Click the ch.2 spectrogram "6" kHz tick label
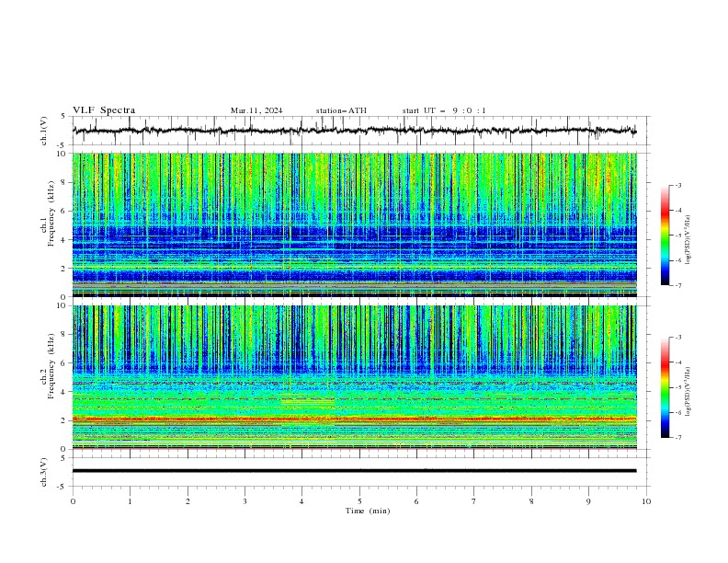This screenshot has width=728, height=563. pyautogui.click(x=64, y=362)
